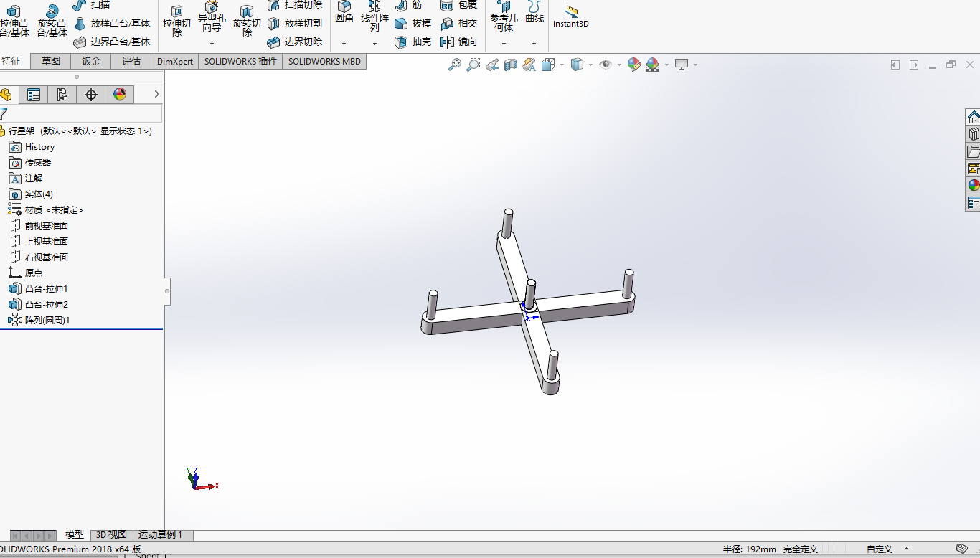Click the Zoom to Area icon

click(473, 65)
